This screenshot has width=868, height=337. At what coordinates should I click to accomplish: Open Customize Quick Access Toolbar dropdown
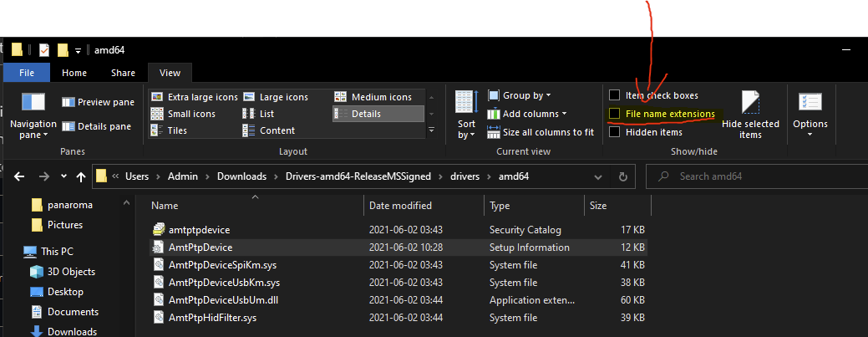tap(78, 51)
